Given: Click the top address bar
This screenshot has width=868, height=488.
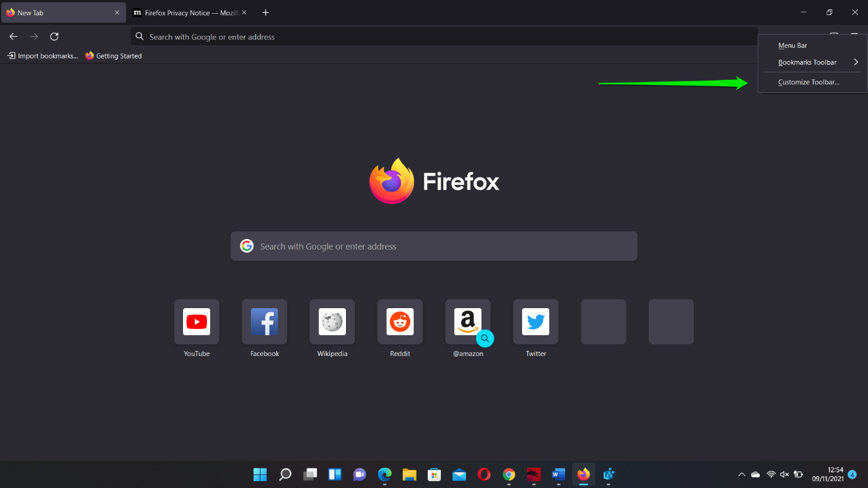Looking at the screenshot, I should pos(440,37).
